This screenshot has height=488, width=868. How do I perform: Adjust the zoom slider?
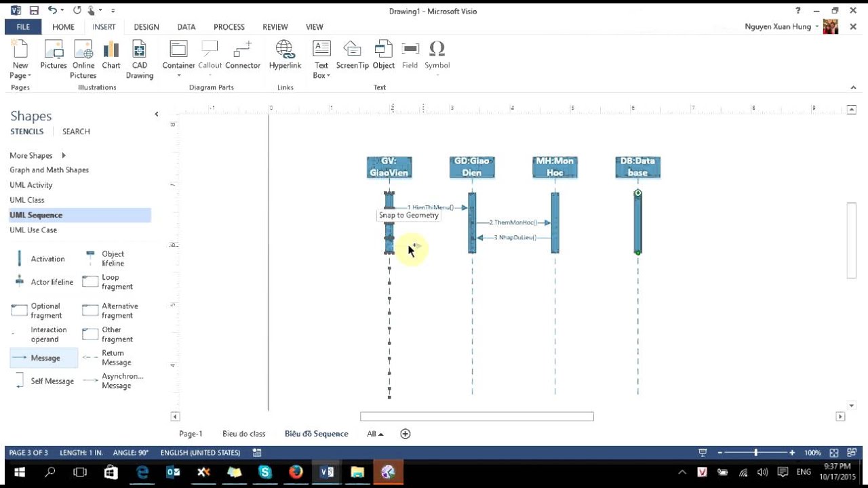point(755,453)
